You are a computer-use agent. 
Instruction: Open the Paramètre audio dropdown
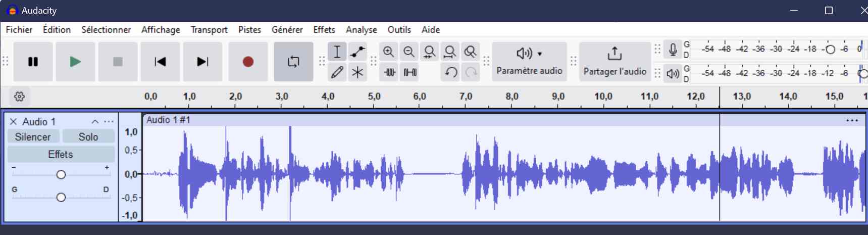[x=529, y=62]
